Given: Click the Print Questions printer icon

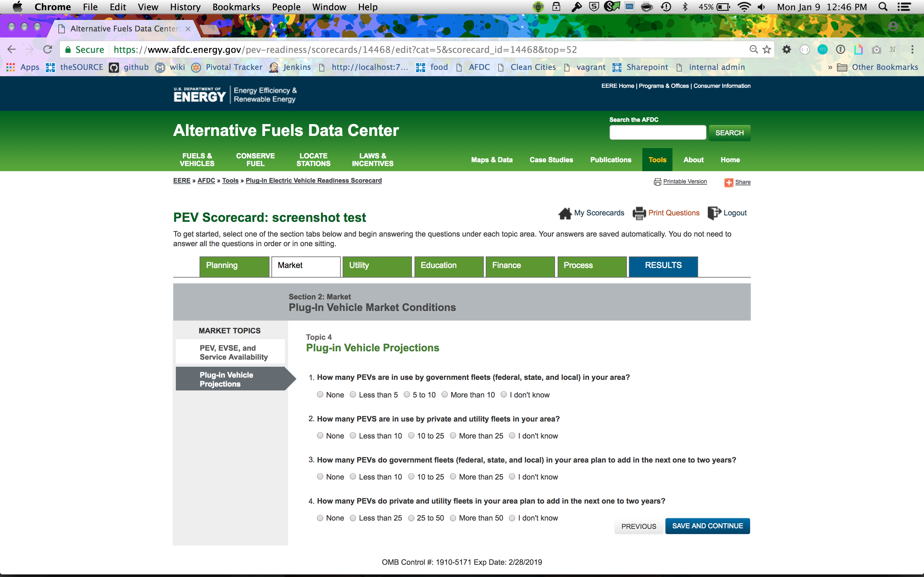Looking at the screenshot, I should 639,213.
